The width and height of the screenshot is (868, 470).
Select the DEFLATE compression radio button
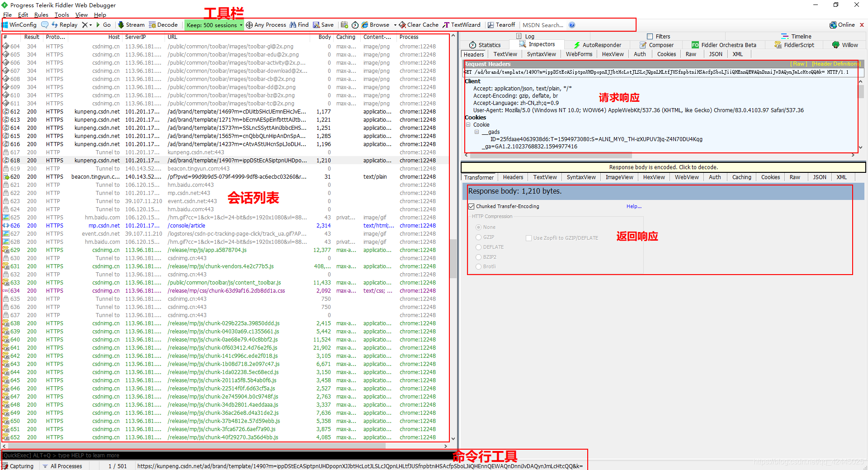pyautogui.click(x=478, y=247)
